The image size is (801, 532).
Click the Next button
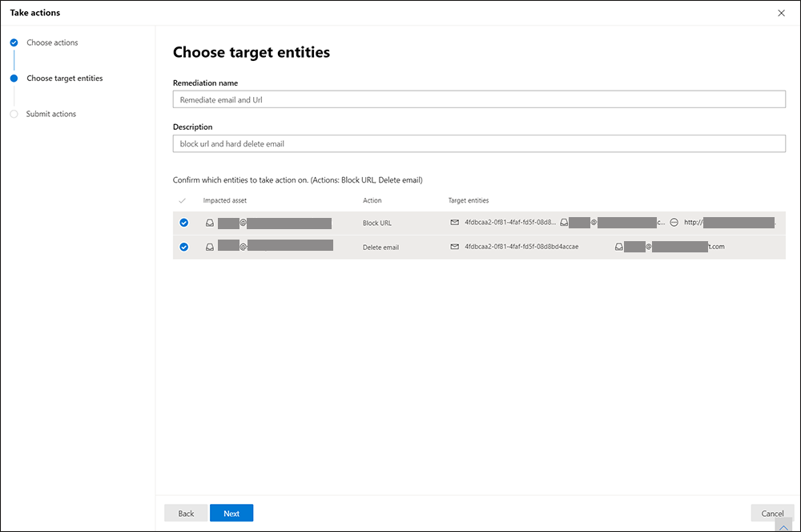pos(231,514)
